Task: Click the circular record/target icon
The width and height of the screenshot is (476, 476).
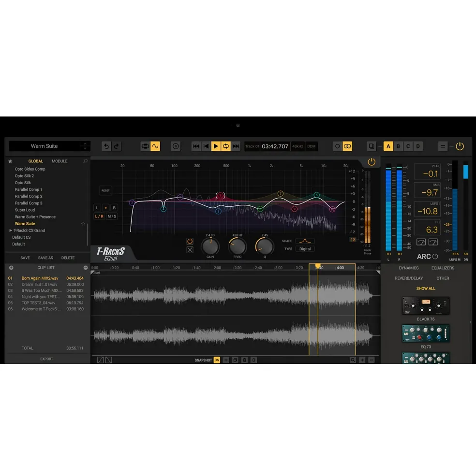Action: coord(176,146)
